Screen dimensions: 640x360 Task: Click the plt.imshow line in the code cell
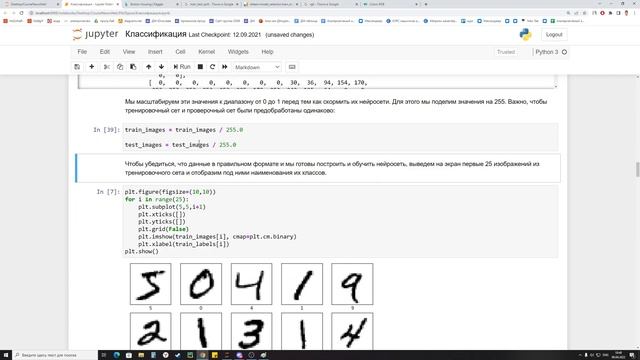(217, 237)
